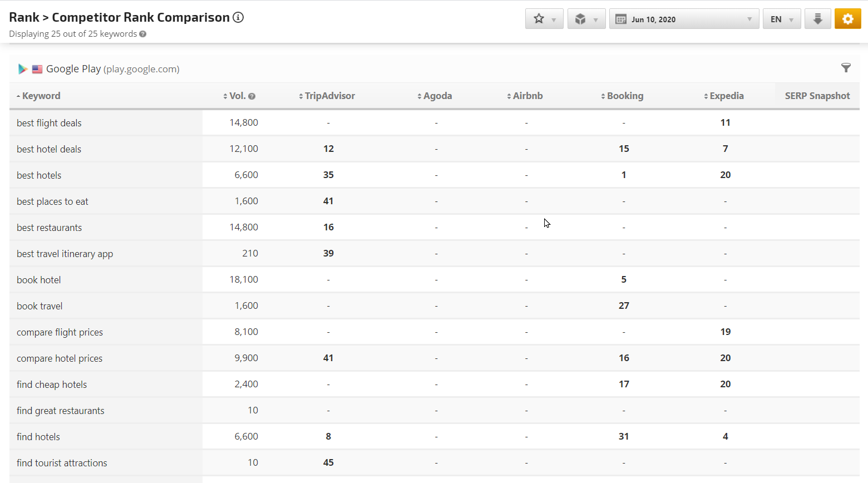Click the download export icon
868x483 pixels.
point(817,19)
